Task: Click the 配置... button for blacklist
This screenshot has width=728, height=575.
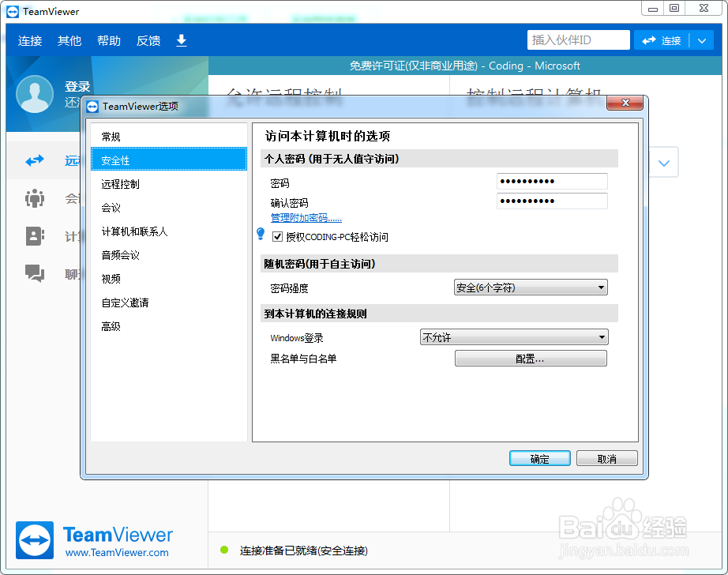Action: [531, 359]
